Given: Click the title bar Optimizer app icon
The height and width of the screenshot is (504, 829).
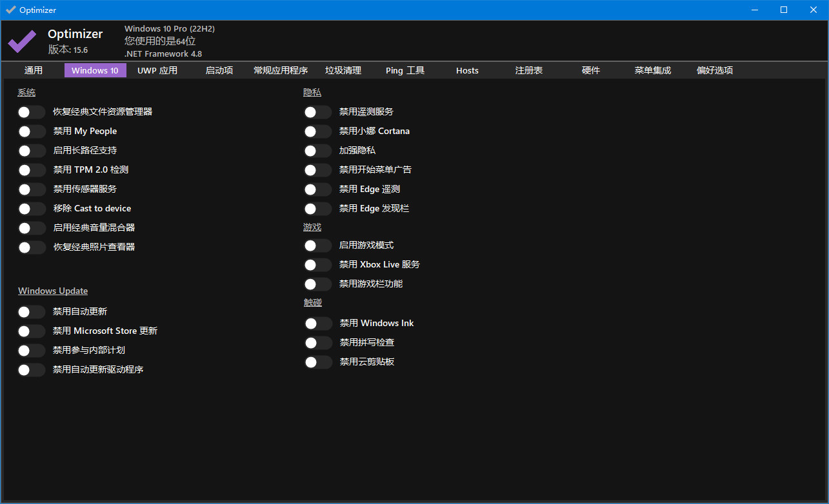Looking at the screenshot, I should [11, 10].
